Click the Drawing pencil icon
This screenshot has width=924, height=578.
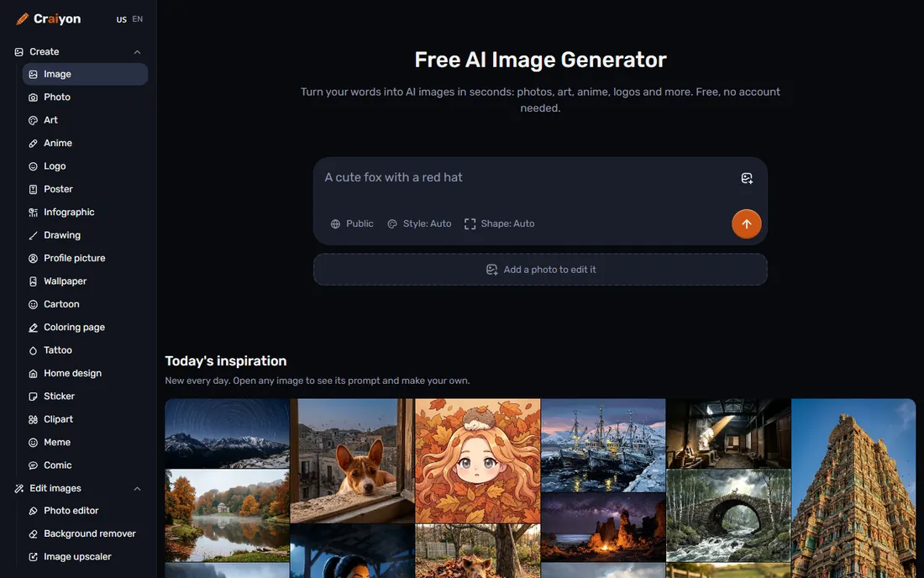point(33,235)
